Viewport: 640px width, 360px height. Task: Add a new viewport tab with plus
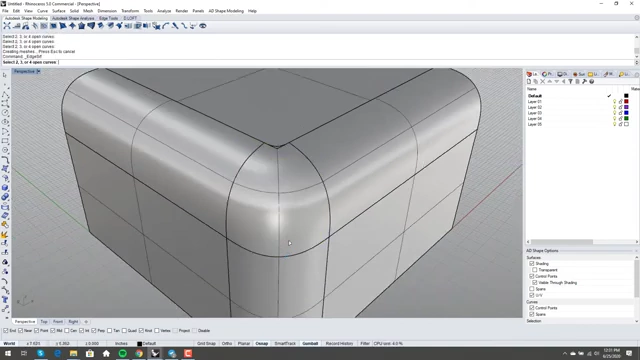(x=86, y=322)
